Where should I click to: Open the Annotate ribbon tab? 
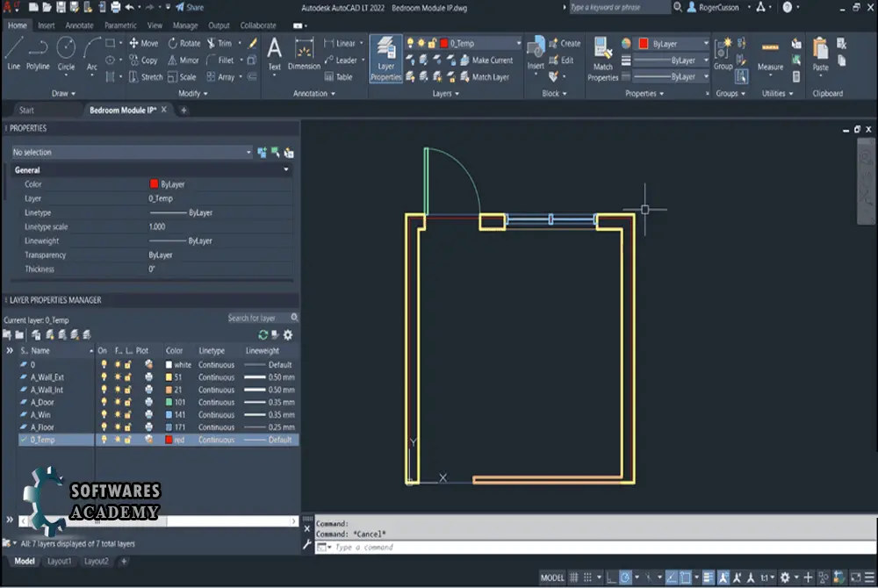(79, 25)
